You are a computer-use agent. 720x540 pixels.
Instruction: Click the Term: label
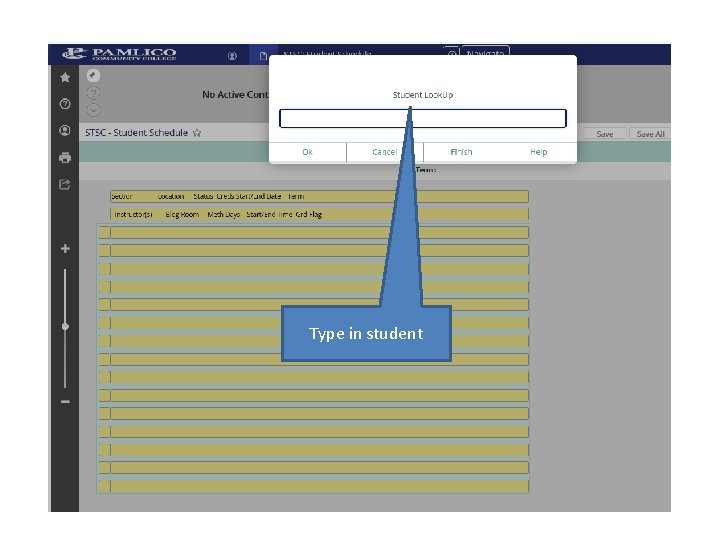tap(426, 169)
